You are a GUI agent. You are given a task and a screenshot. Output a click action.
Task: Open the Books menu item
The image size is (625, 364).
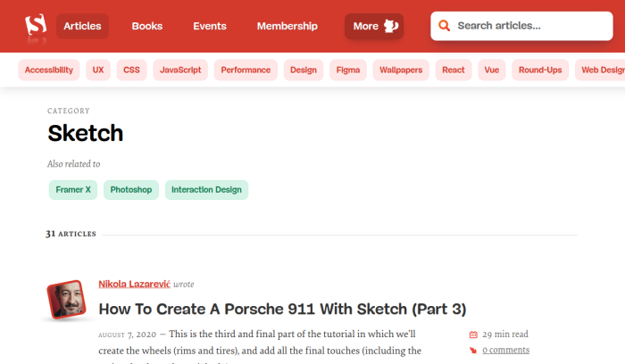click(147, 26)
